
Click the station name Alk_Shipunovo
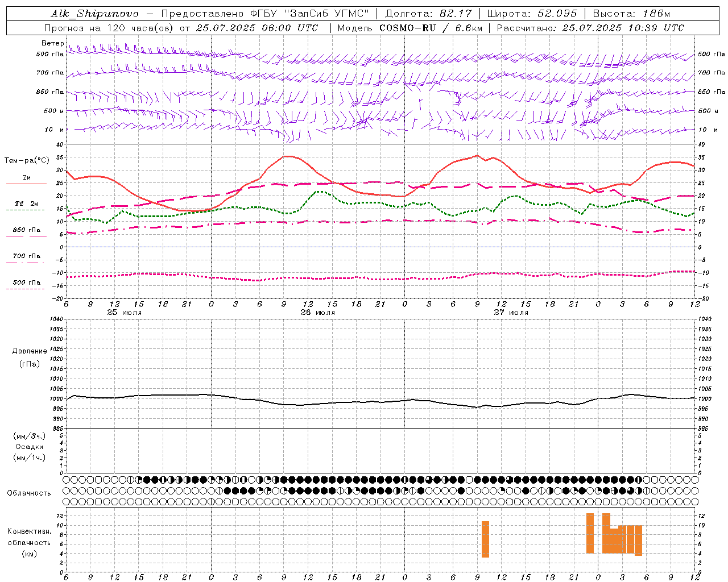[x=95, y=14]
